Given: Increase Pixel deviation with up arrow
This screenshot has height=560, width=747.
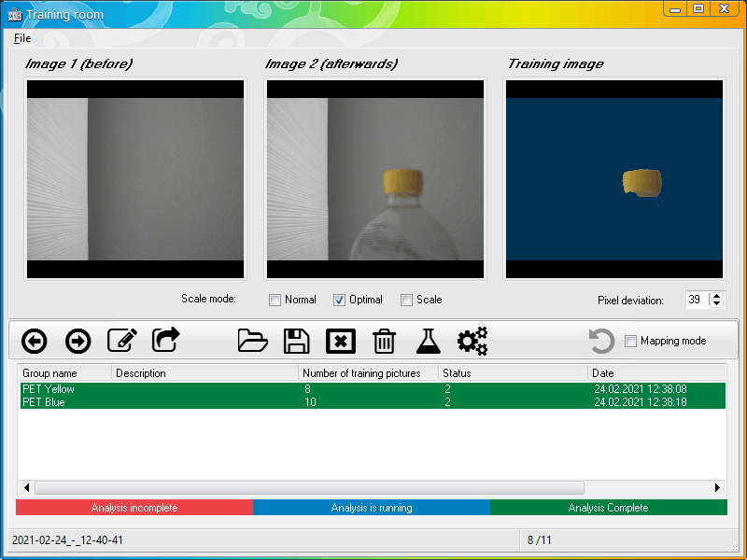Looking at the screenshot, I should pos(716,296).
